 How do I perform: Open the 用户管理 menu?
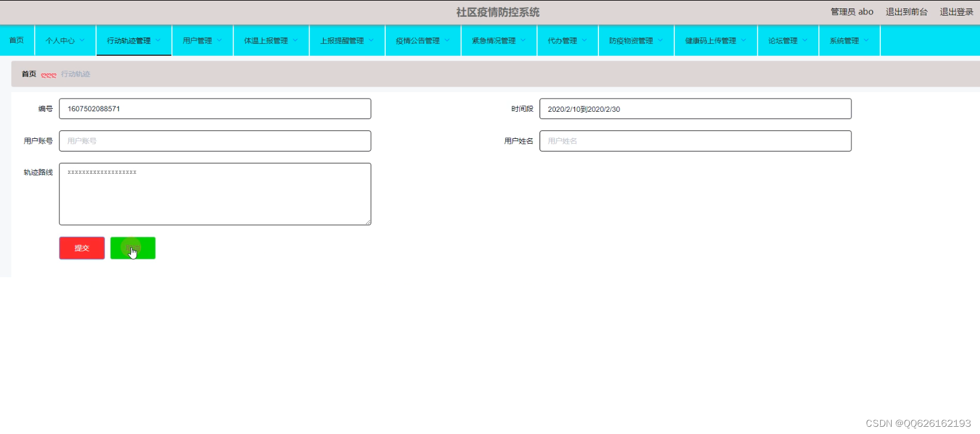click(202, 40)
